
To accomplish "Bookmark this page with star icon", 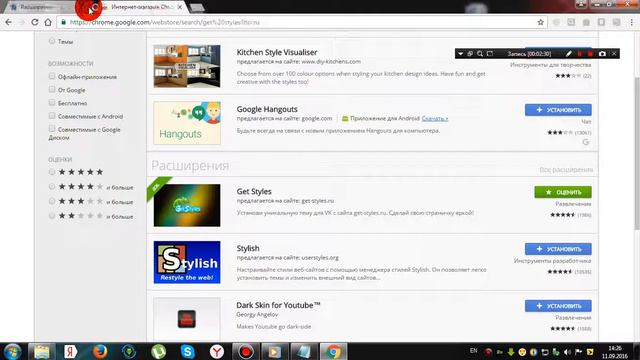I will click(540, 22).
